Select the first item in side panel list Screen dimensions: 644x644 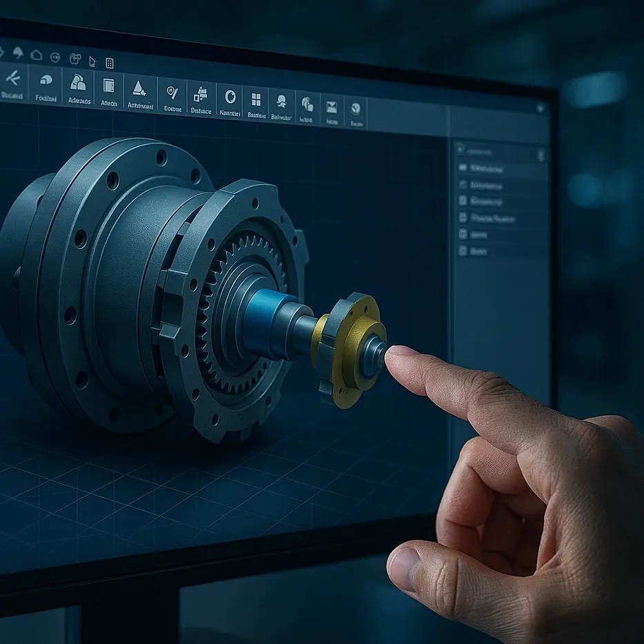[x=486, y=170]
